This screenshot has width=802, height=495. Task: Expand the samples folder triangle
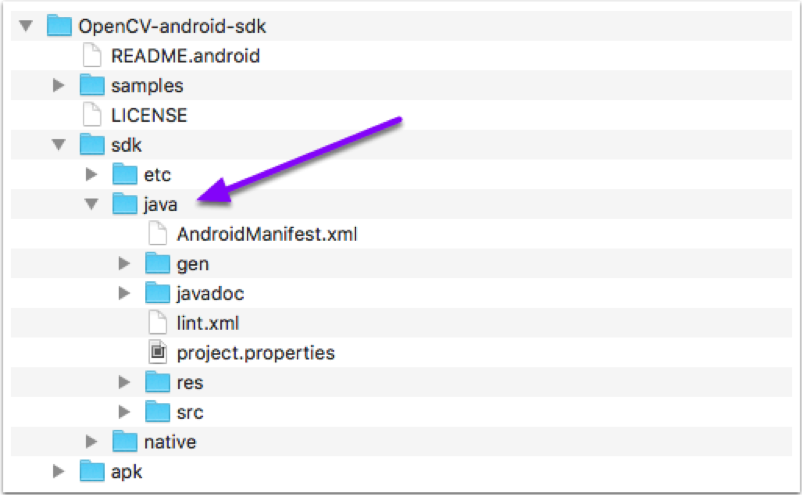point(59,85)
